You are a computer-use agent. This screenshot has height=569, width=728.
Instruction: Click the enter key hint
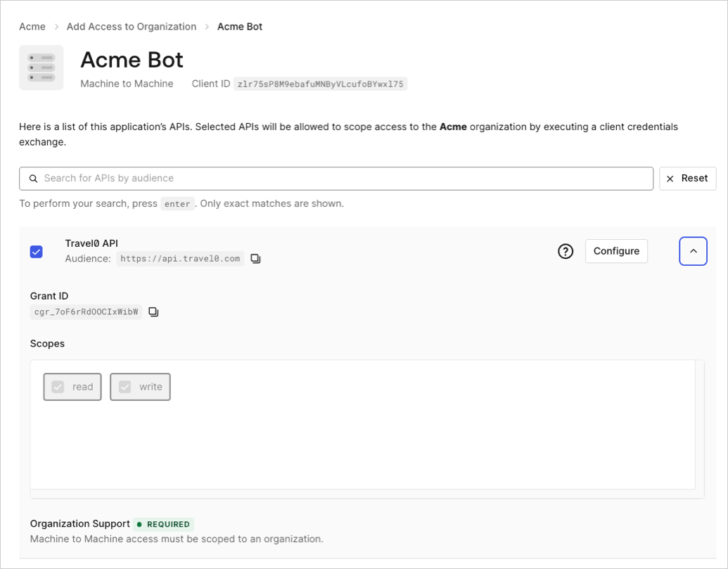point(177,204)
